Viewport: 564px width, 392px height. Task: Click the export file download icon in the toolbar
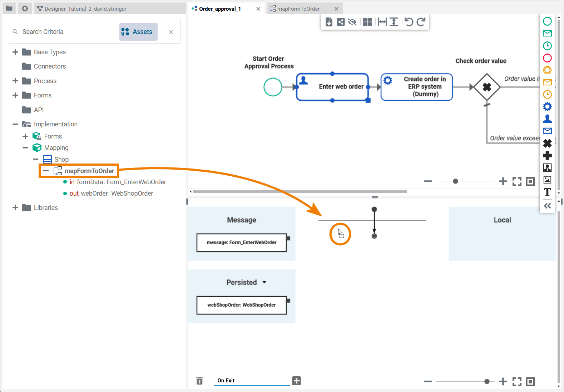tap(329, 22)
